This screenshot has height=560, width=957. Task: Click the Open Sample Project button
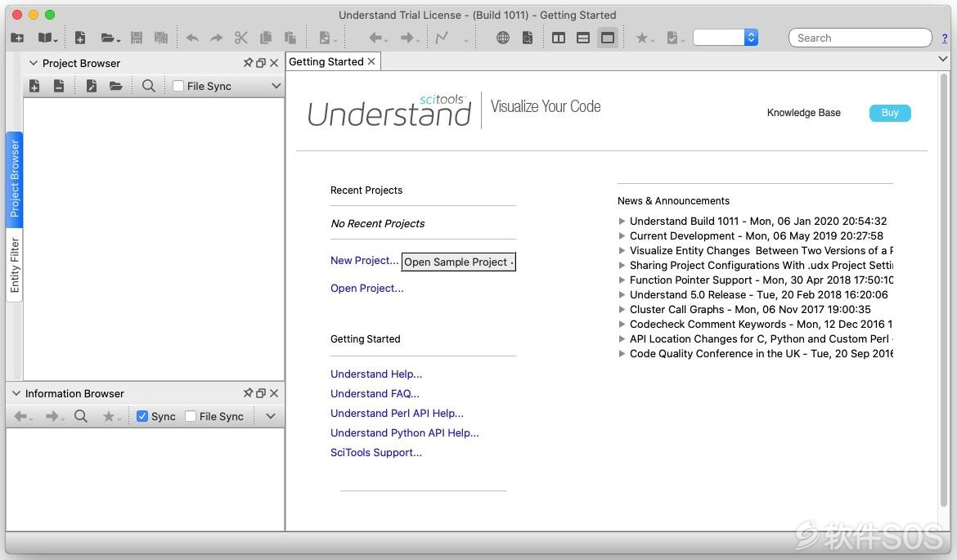click(458, 262)
